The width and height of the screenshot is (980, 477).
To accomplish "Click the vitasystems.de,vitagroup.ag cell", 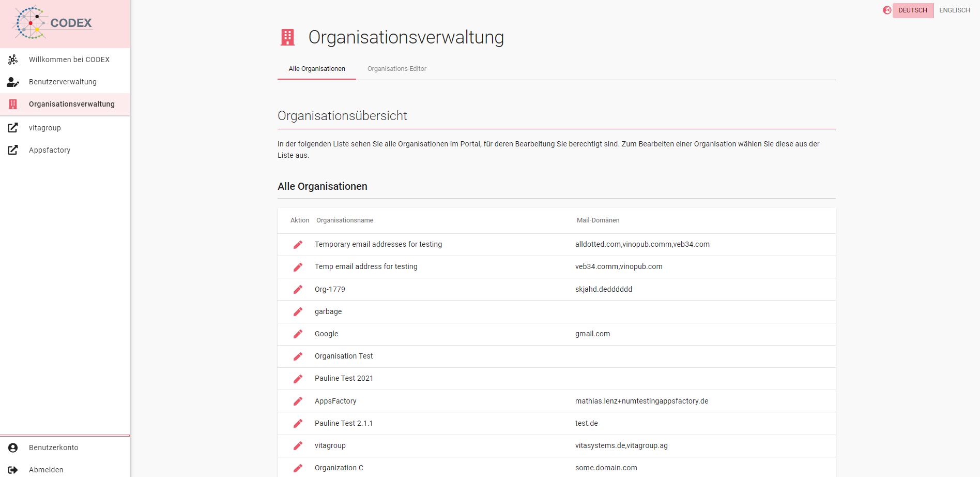I will pos(621,445).
